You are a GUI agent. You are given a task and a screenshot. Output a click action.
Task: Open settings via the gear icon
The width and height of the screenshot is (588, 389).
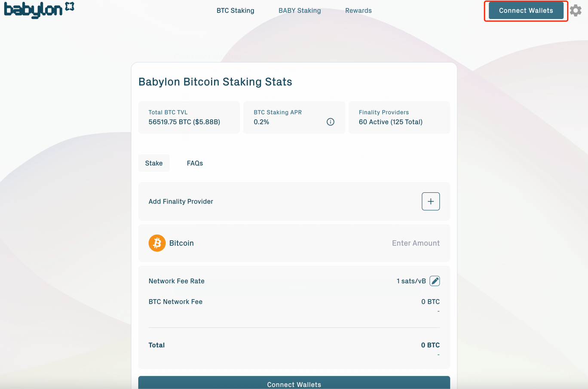pos(576,10)
